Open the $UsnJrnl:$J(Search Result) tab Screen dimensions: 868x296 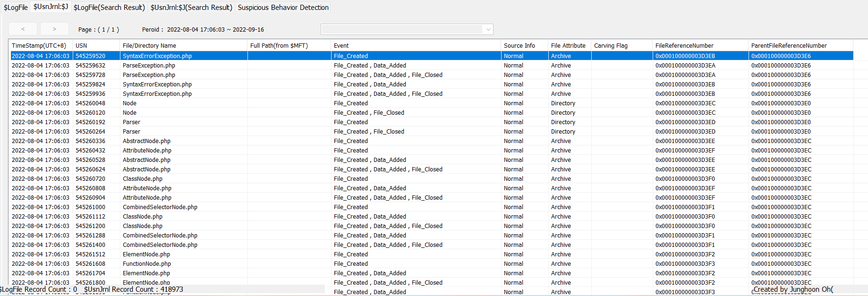(x=191, y=8)
